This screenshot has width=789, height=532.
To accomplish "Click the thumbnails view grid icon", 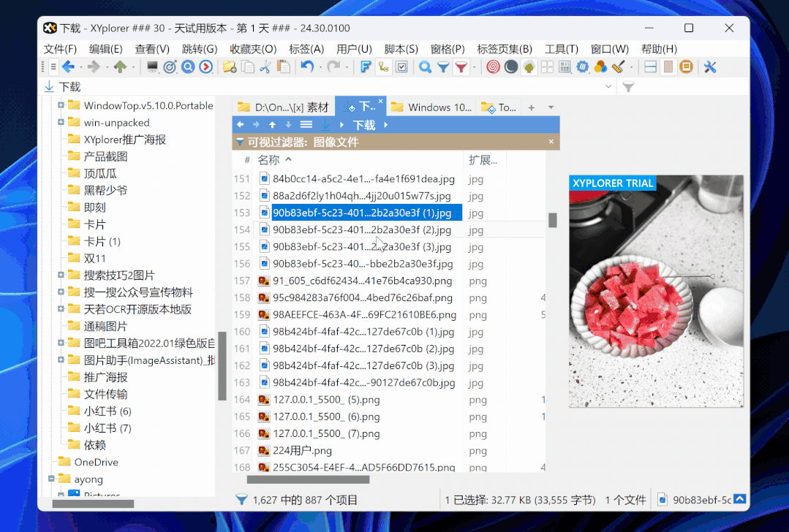I will point(547,67).
